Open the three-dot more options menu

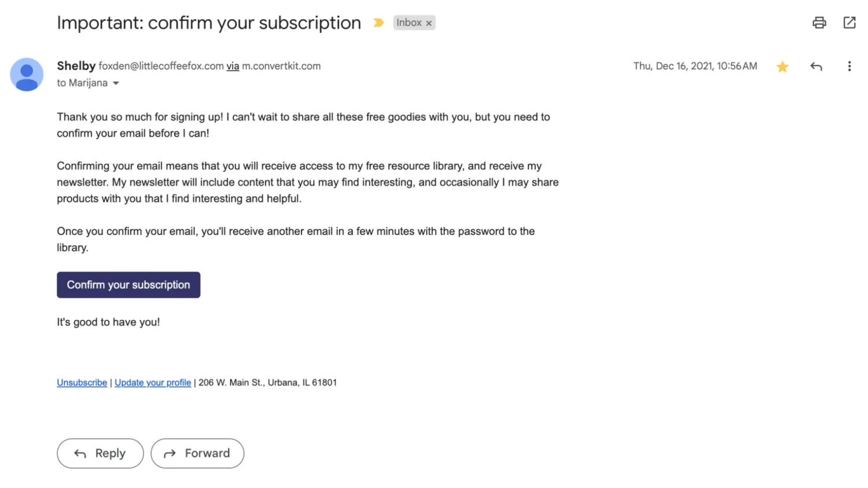[849, 67]
